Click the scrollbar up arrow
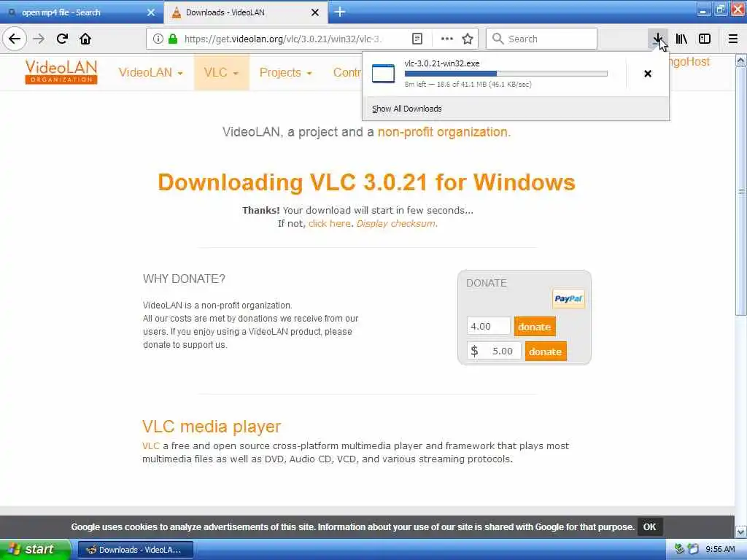Screen dimensions: 747x560 pos(741,61)
